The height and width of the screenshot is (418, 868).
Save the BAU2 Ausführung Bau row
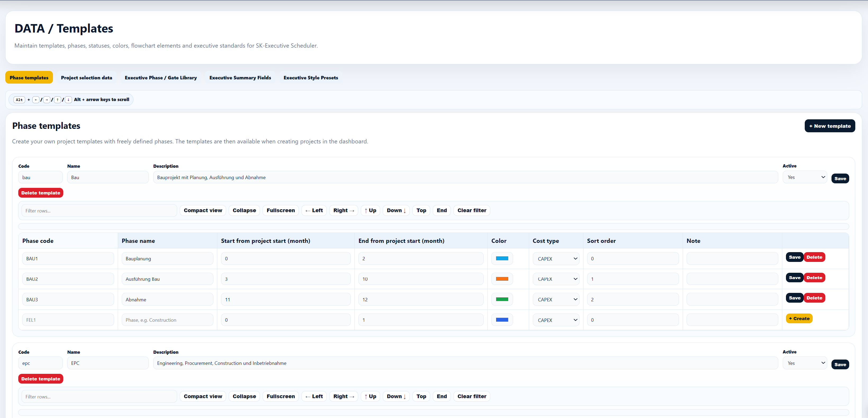(795, 278)
